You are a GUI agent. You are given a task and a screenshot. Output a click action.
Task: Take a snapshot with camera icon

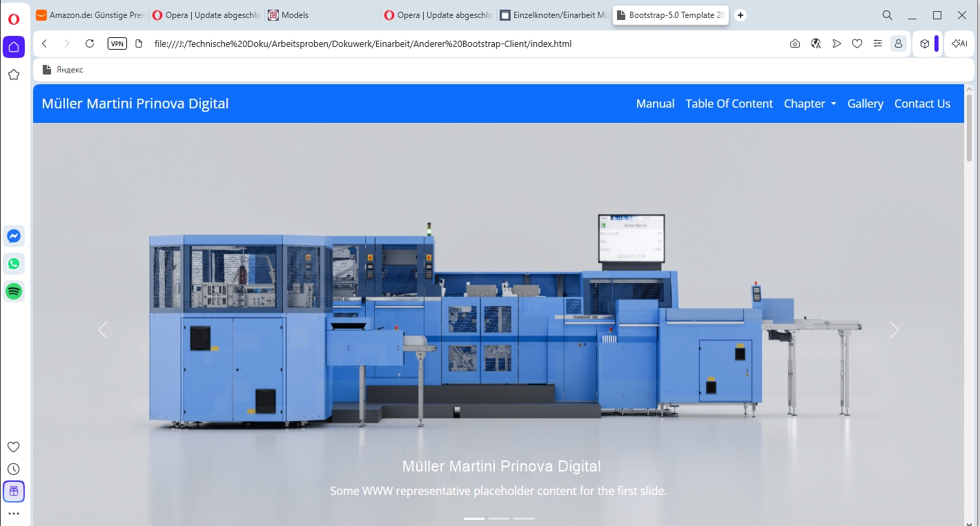[795, 43]
